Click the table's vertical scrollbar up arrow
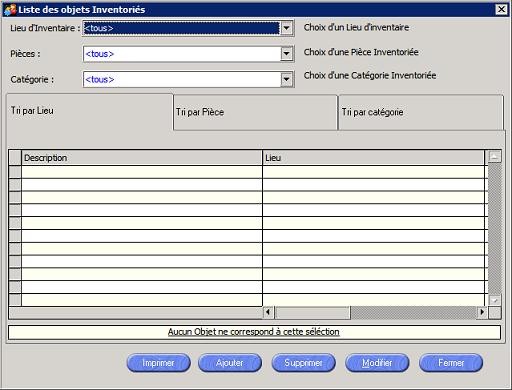This screenshot has width=512, height=390. [495, 156]
